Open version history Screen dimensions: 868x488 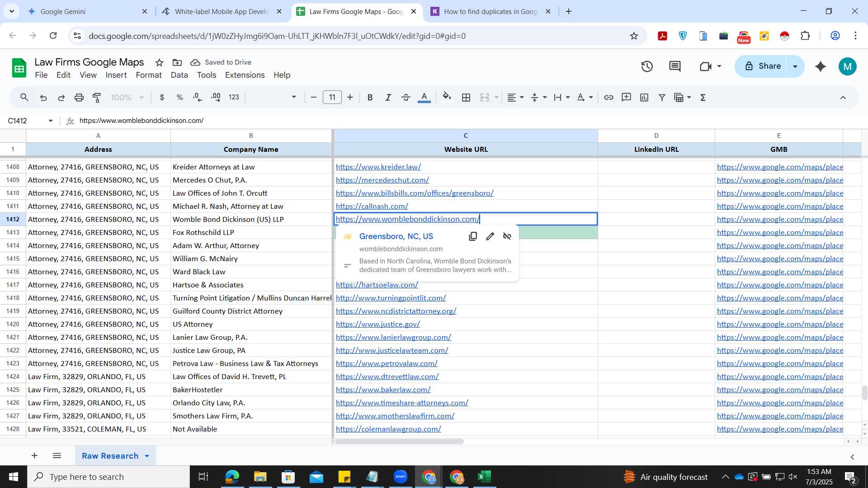pyautogui.click(x=647, y=66)
